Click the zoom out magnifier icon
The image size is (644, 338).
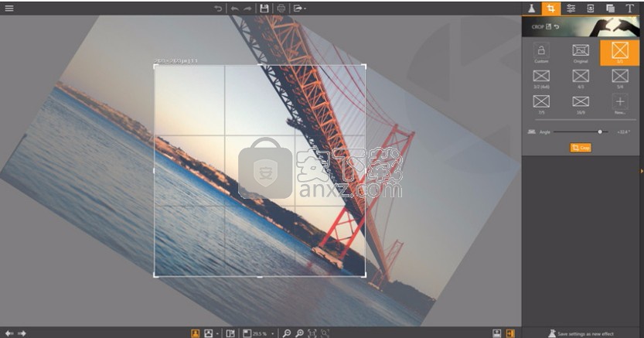[287, 333]
